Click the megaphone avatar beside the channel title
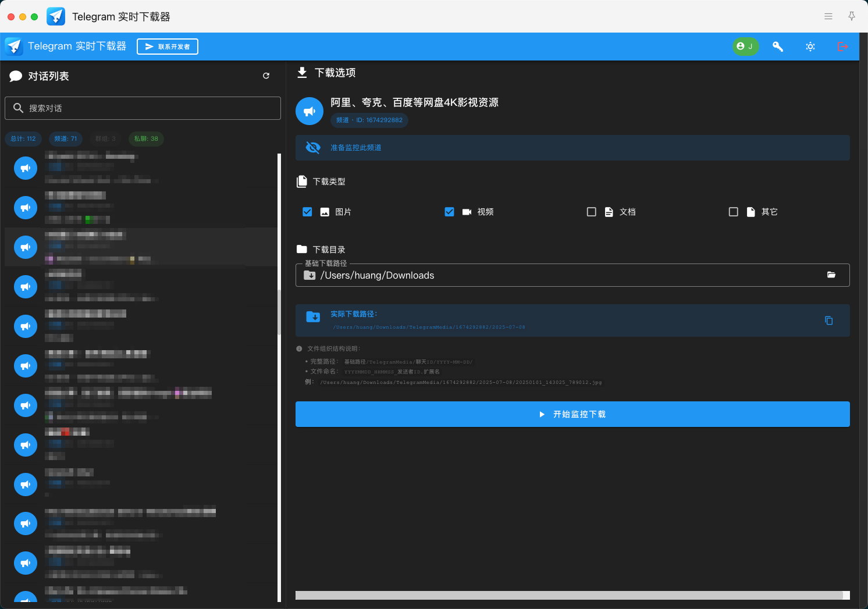Viewport: 868px width, 609px height. click(x=310, y=111)
